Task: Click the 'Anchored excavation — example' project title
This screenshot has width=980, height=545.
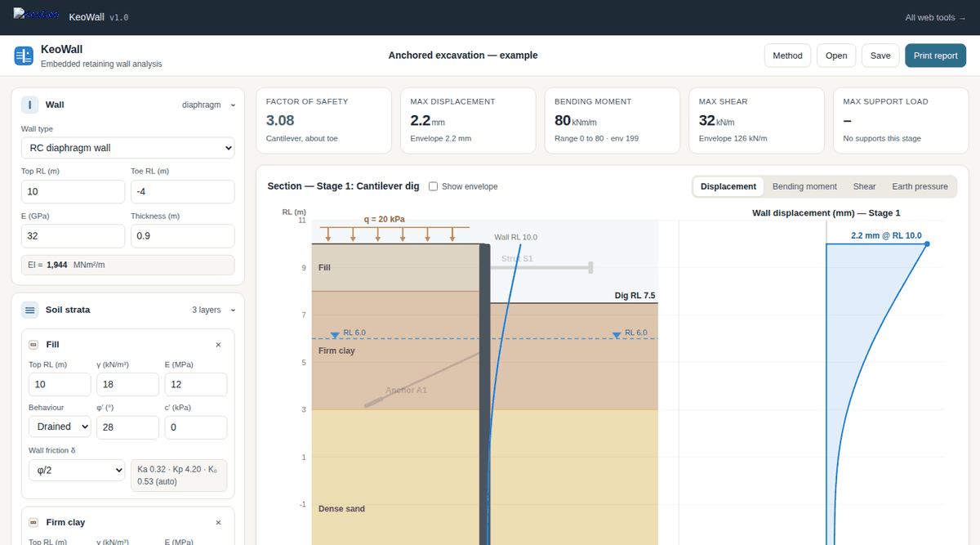Action: click(x=463, y=56)
